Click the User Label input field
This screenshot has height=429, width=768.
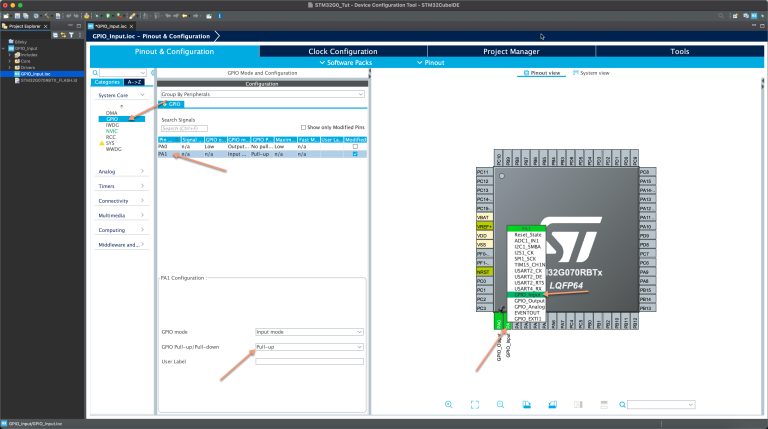tap(308, 361)
